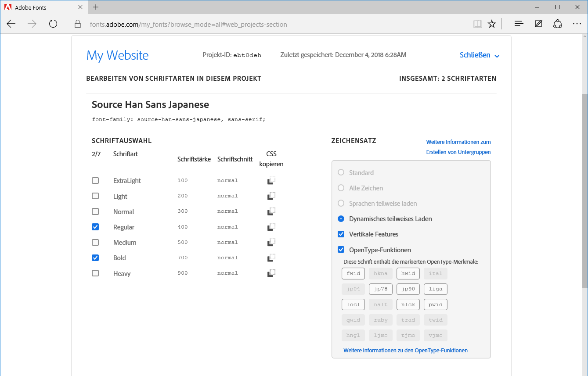Screen dimensions: 588x376
Task: Open a new browser tab
Action: coord(96,7)
